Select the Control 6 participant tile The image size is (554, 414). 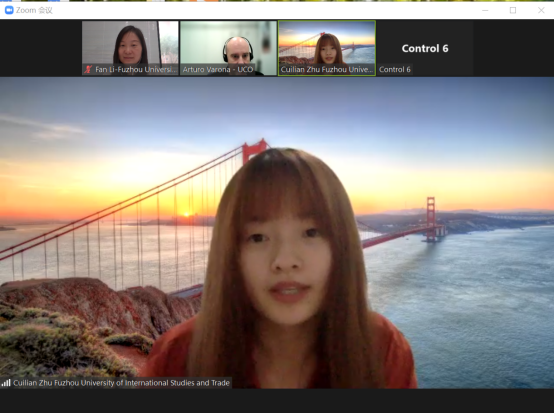425,48
